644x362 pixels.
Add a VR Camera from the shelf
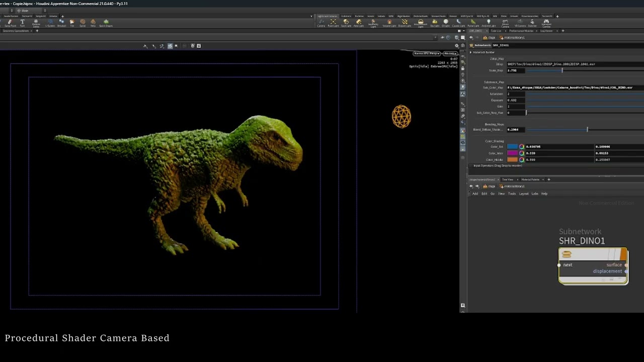click(520, 23)
